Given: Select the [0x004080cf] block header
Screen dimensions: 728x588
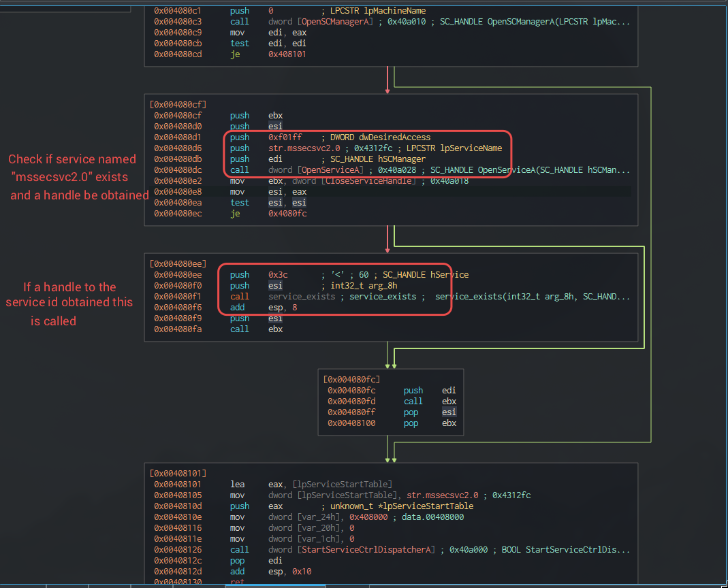Looking at the screenshot, I should pos(178,104).
